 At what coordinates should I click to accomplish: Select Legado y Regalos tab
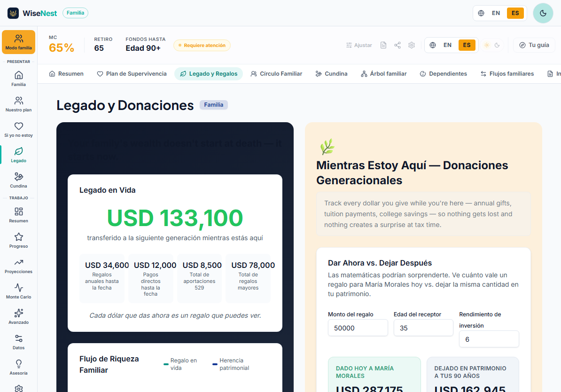coord(209,74)
